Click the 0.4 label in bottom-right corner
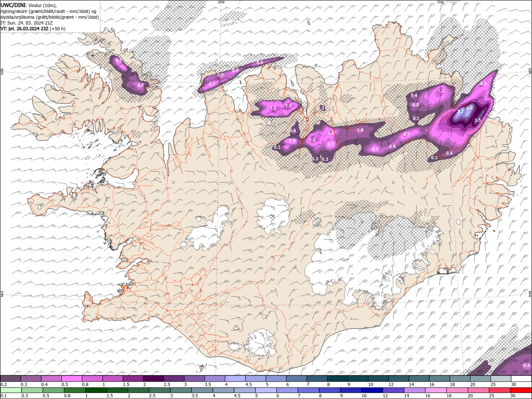Viewport: 532px width, 399px height. point(527,365)
